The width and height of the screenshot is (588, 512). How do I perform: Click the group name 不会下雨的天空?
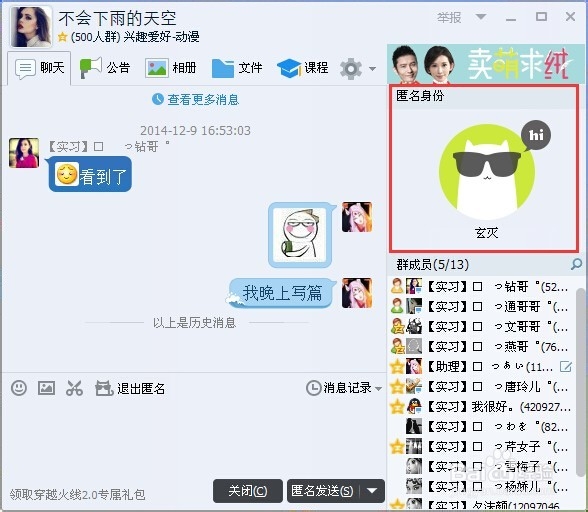pyautogui.click(x=117, y=18)
